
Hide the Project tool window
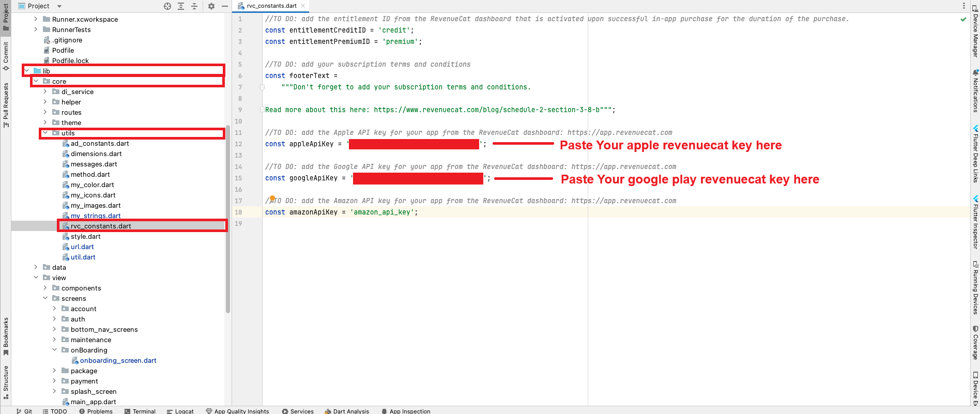(225, 6)
